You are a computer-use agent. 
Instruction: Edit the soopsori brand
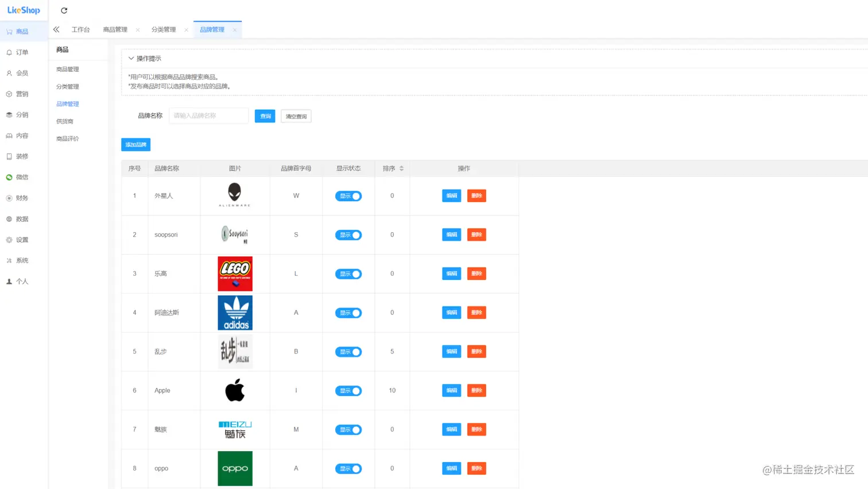point(452,234)
